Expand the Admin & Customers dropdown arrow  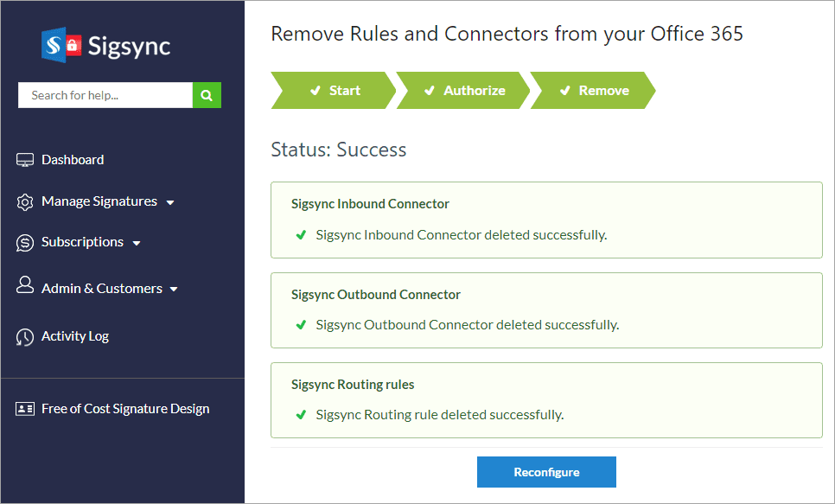click(x=174, y=290)
